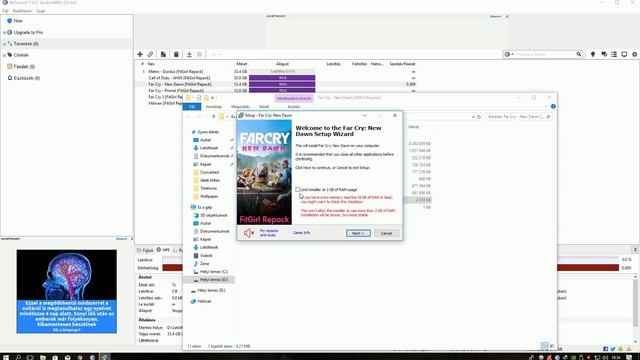Click lightbulb bundles icon in top-right toolbar
Viewport: 640px width, 360px height.
tap(593, 54)
